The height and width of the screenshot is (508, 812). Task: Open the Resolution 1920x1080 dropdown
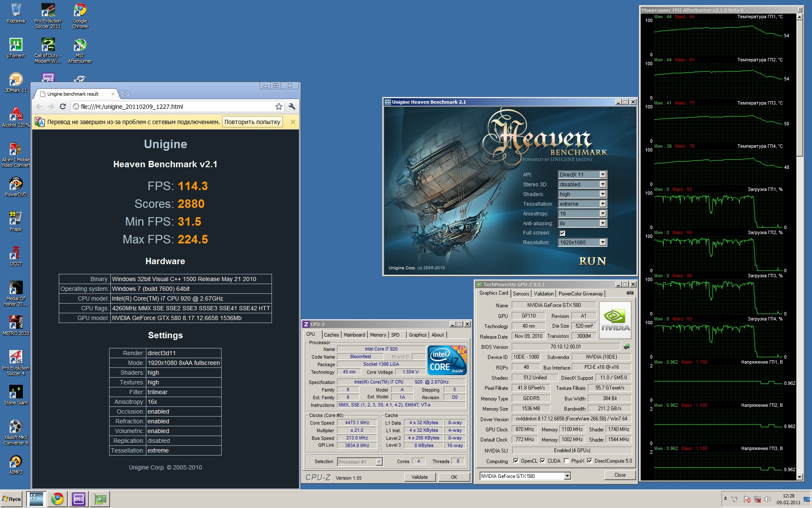point(582,242)
